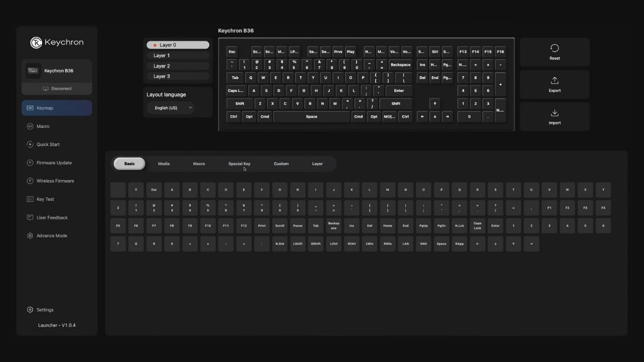Viewport: 644px width, 362px height.
Task: Switch to the Layer keycode tab
Action: 317,164
